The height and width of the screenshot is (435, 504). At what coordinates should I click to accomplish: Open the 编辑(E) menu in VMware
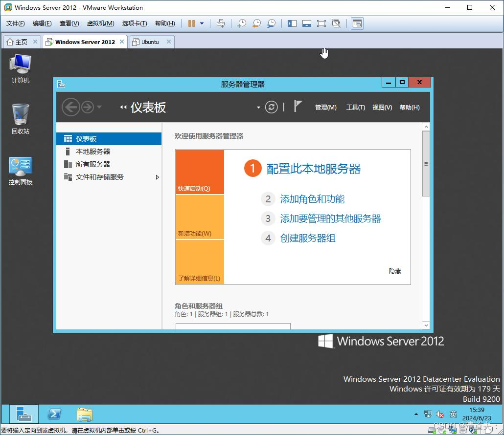pos(42,23)
